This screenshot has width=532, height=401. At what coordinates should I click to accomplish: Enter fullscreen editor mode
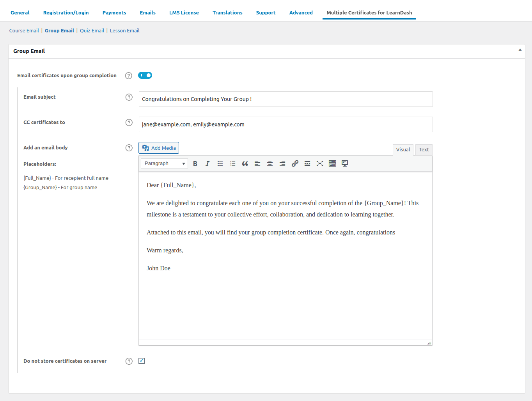320,163
